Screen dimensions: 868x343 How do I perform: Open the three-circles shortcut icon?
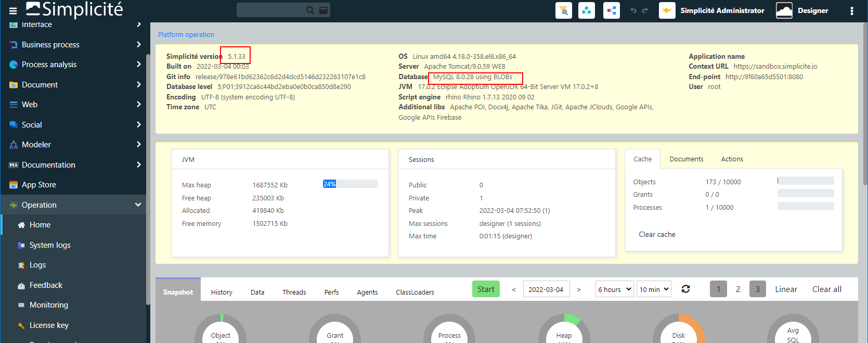pos(587,10)
